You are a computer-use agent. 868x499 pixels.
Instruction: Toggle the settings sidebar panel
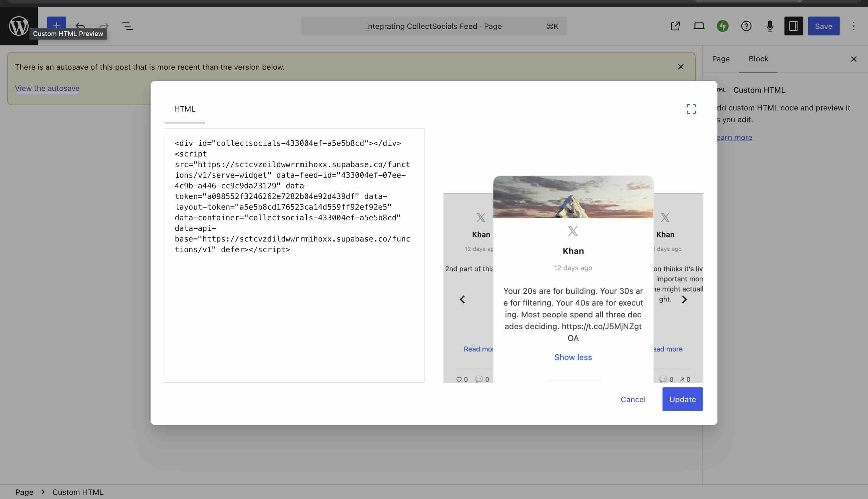click(x=794, y=26)
